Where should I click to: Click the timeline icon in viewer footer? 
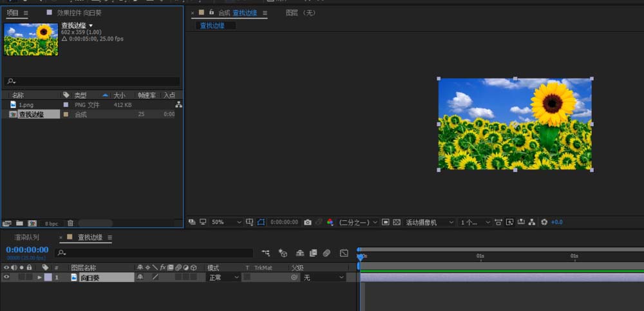(521, 222)
